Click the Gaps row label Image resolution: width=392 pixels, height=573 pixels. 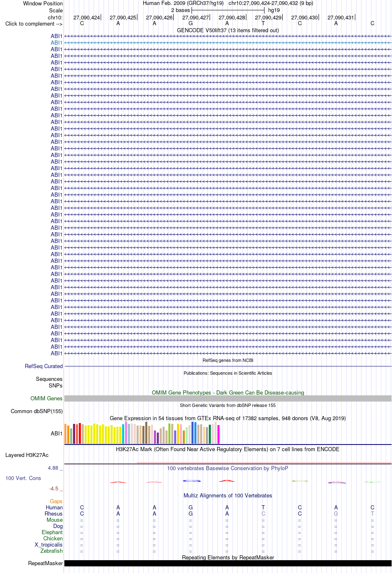[56, 501]
